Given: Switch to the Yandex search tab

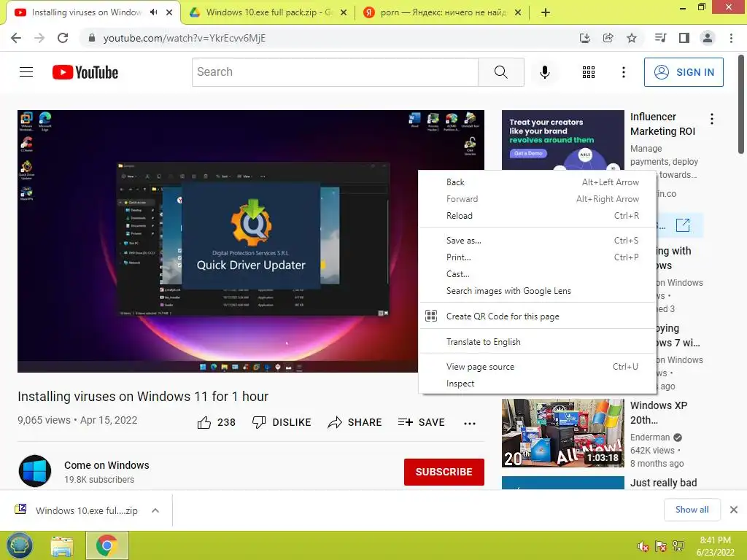Looking at the screenshot, I should [x=442, y=12].
